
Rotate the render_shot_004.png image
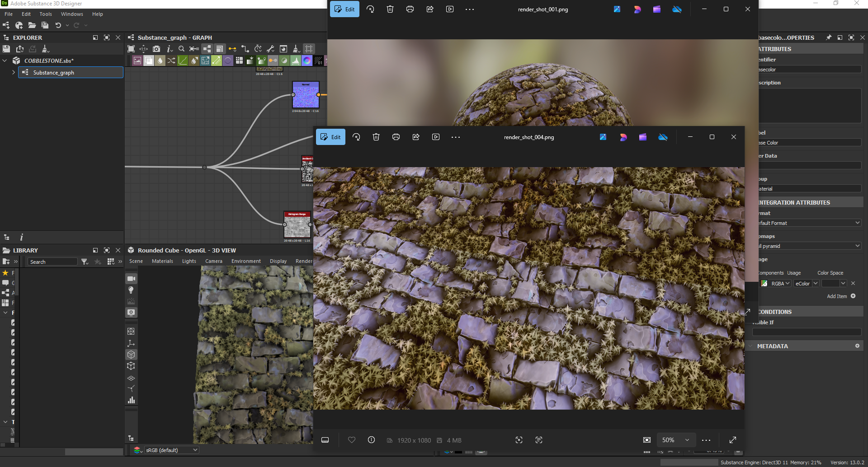(356, 137)
